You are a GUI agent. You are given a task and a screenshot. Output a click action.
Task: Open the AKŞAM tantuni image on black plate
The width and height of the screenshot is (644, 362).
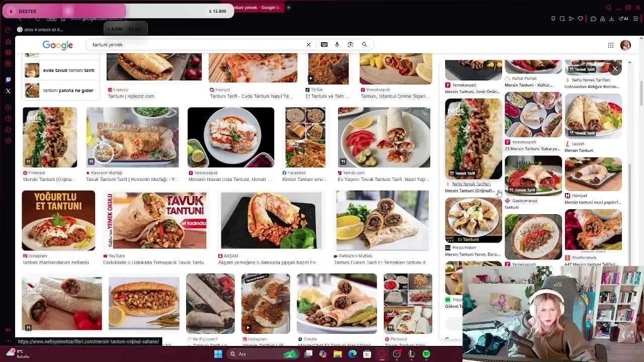coord(271,220)
